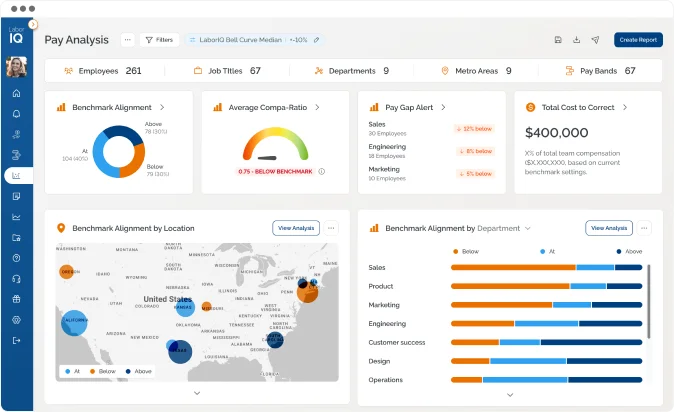Click the Pay Bands 67 stat
The image size is (674, 412).
pos(600,71)
